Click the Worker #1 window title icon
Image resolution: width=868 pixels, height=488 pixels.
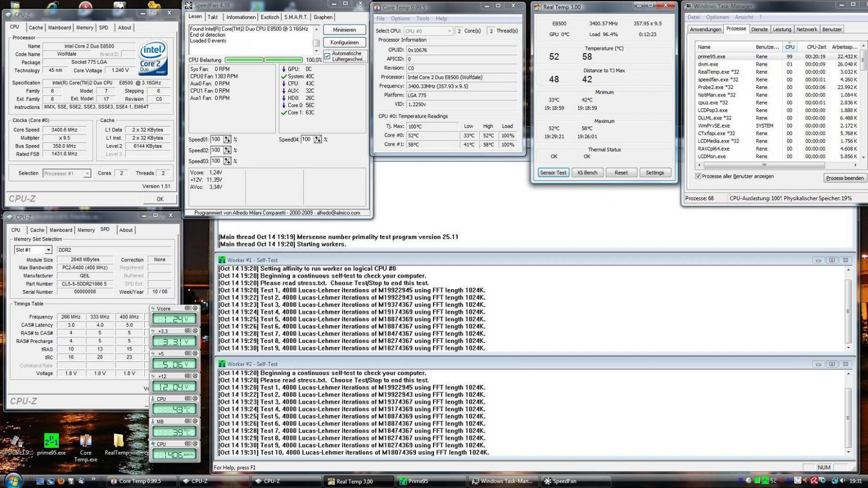point(222,260)
